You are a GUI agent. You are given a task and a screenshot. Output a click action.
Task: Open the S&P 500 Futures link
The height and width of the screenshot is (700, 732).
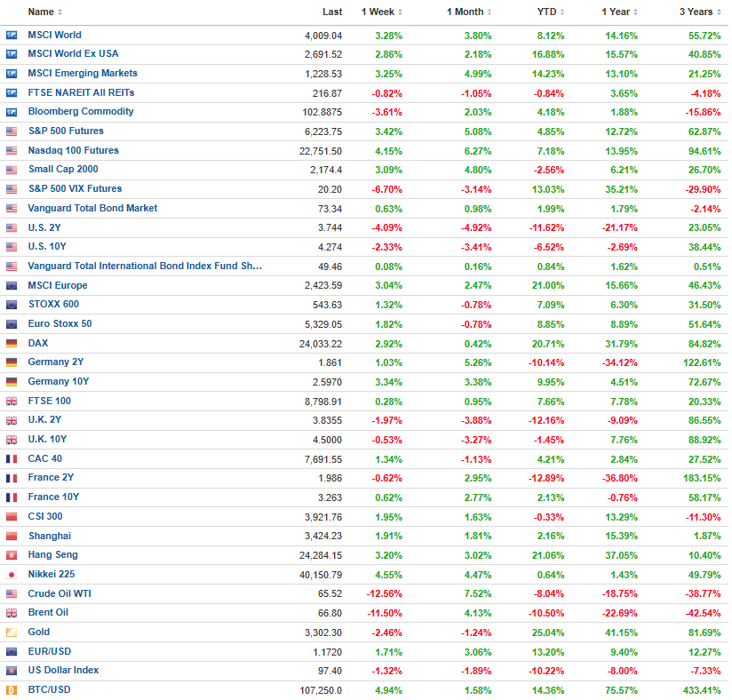tap(66, 131)
